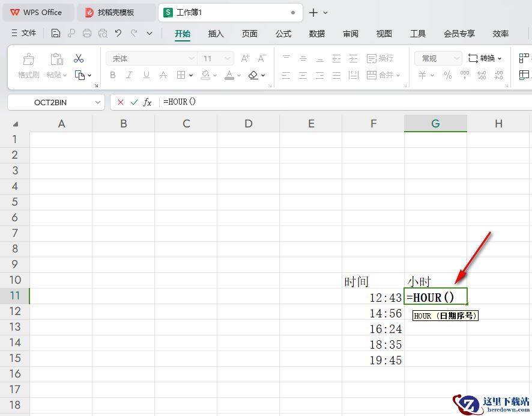The image size is (532, 416).
Task: Click the Format Painter brush
Action: click(28, 59)
